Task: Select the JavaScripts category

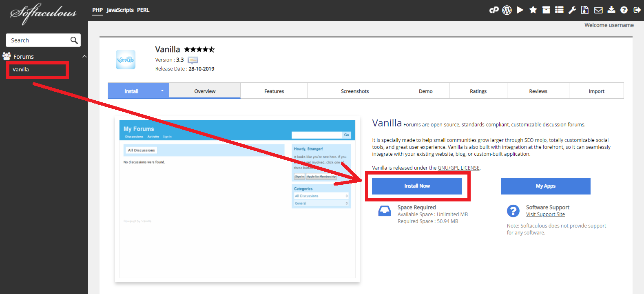Action: tap(120, 10)
